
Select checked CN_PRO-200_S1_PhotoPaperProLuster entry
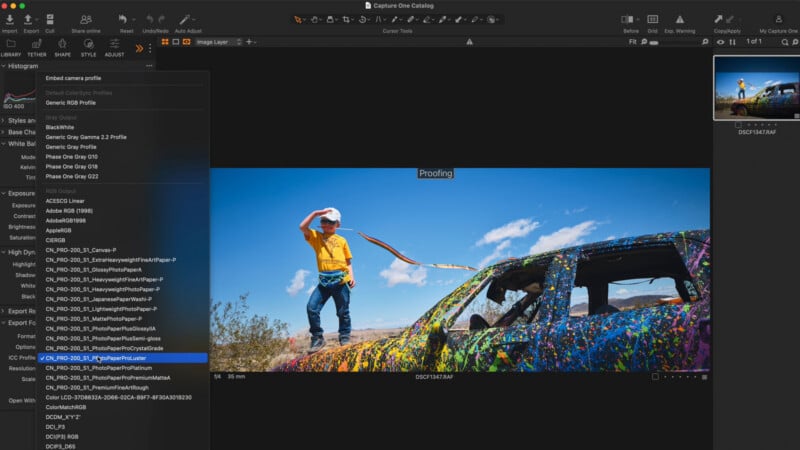tap(122, 358)
